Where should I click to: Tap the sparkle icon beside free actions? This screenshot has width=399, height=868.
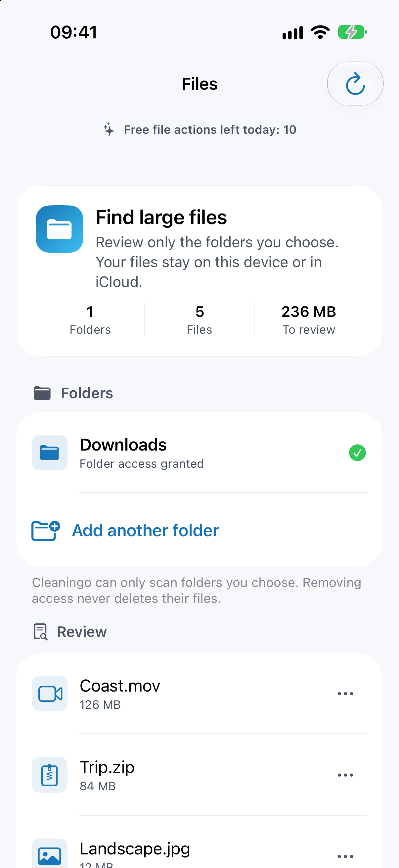(109, 129)
